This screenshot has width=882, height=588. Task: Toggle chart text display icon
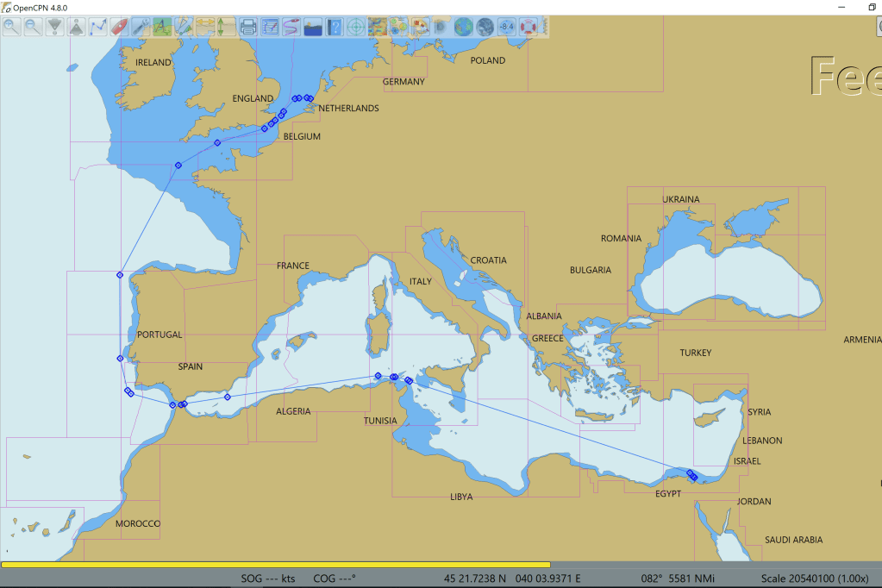coord(162,27)
